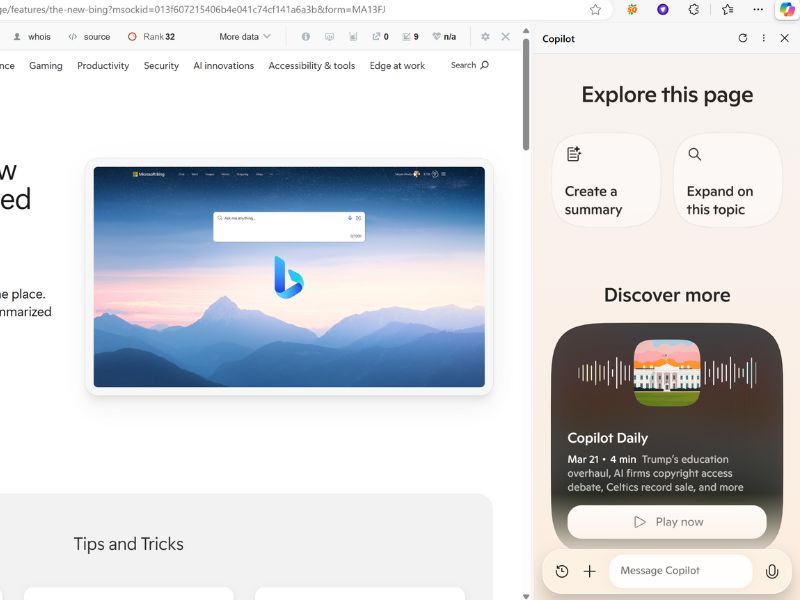Screen dimensions: 800x600
Task: Click the Expand on this topic card
Action: tap(728, 180)
